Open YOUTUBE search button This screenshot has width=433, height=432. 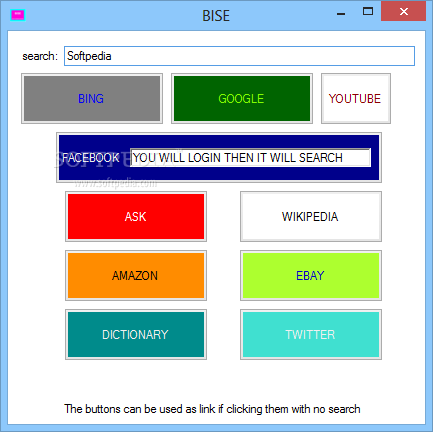356,99
